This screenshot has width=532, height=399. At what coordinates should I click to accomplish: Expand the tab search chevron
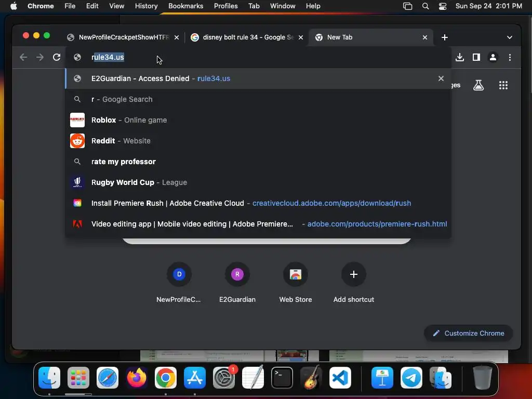click(509, 37)
